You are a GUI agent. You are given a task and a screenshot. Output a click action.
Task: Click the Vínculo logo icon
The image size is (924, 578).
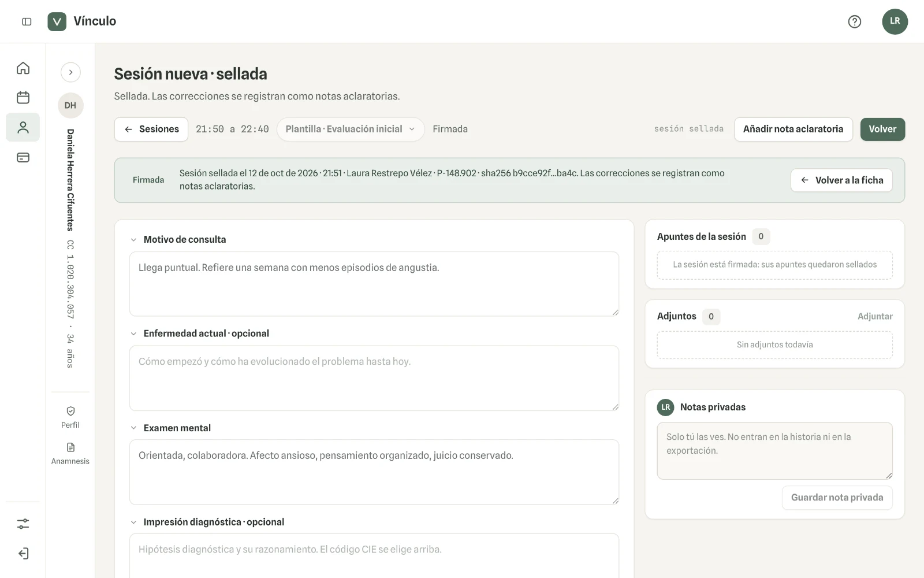click(x=57, y=21)
